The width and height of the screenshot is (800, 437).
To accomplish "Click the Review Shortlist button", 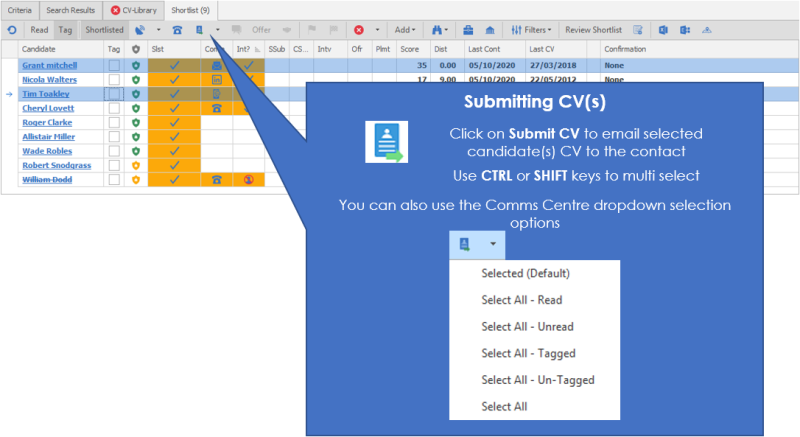I will (x=592, y=31).
